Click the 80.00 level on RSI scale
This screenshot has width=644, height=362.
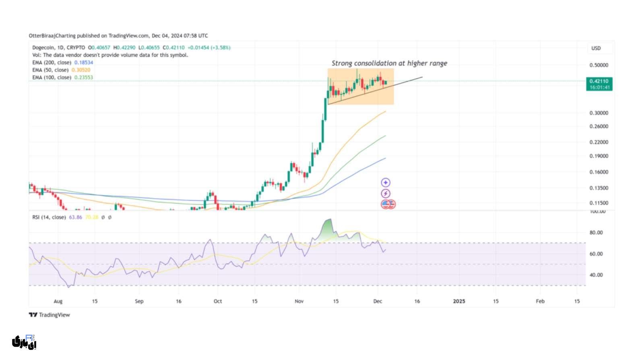596,232
